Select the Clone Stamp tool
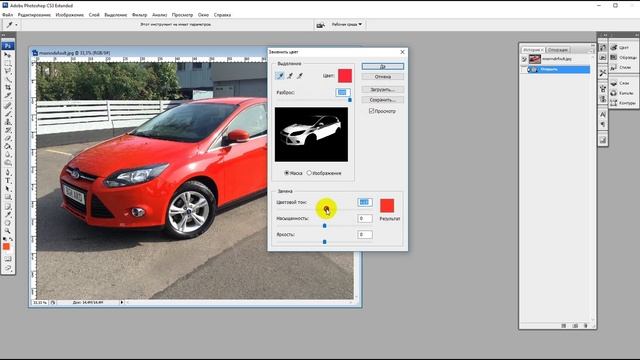 pos(8,122)
